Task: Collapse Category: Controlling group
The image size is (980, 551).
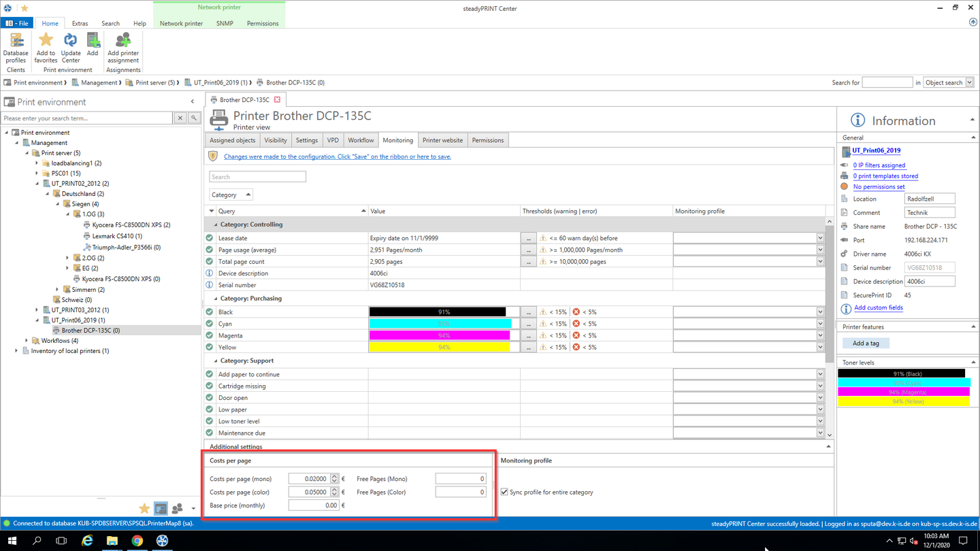Action: point(216,224)
